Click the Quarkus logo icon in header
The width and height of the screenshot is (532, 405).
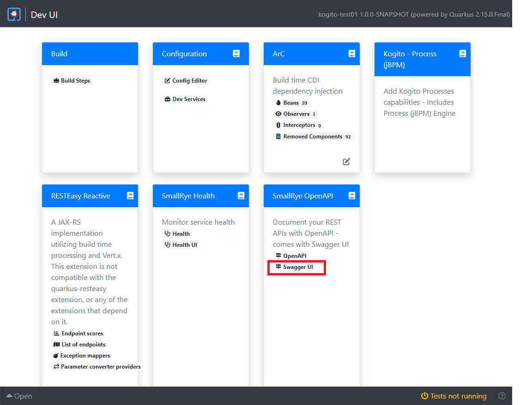(x=14, y=14)
